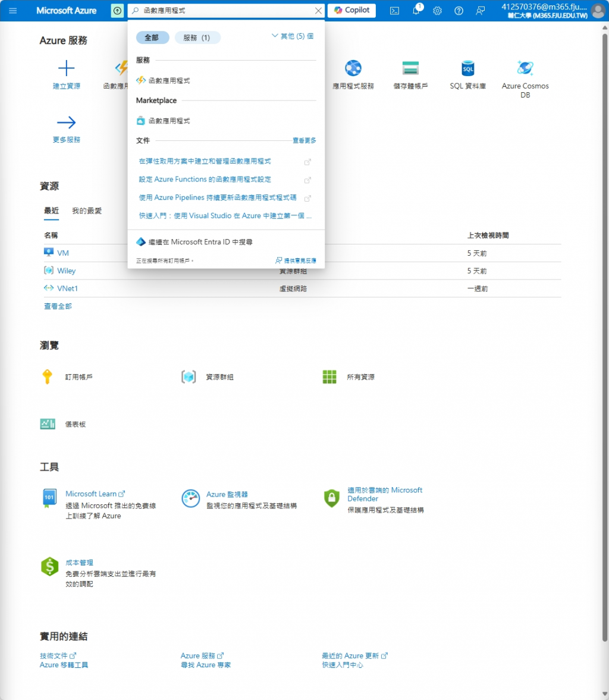This screenshot has height=700, width=609.
Task: Open doc 設定 Azure Functions 的函數應用程式設定
Action: coord(205,180)
